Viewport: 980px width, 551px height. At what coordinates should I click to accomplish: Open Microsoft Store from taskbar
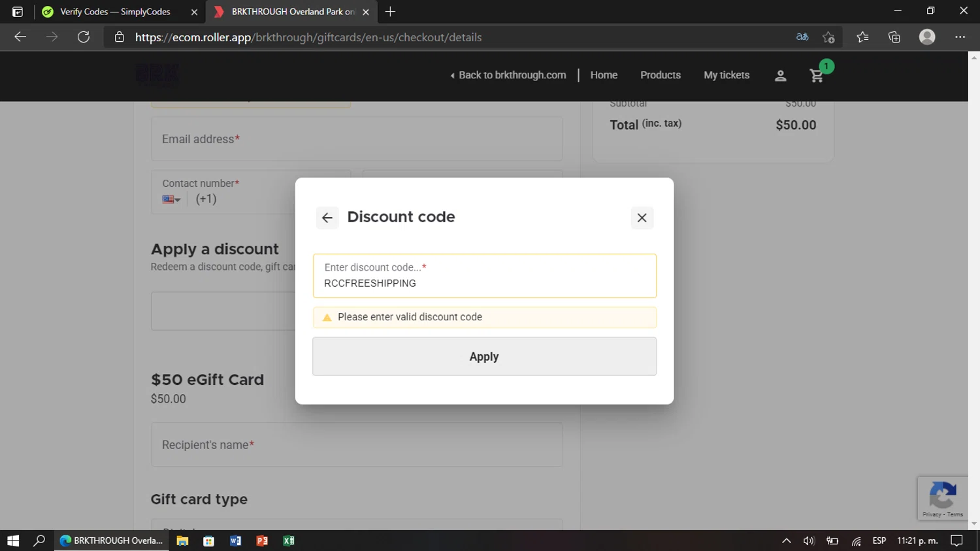tap(209, 541)
